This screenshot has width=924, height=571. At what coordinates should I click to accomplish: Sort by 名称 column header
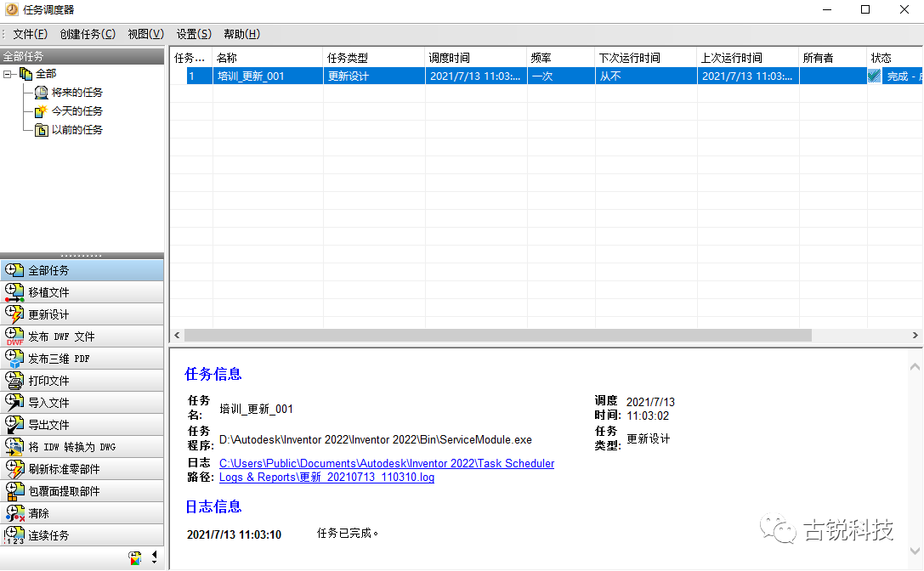[268, 58]
